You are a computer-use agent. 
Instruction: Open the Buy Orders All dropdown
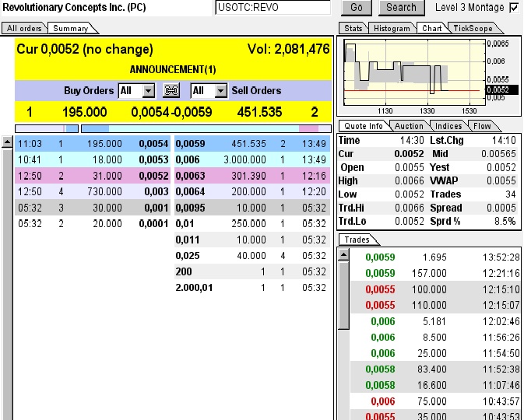[137, 90]
